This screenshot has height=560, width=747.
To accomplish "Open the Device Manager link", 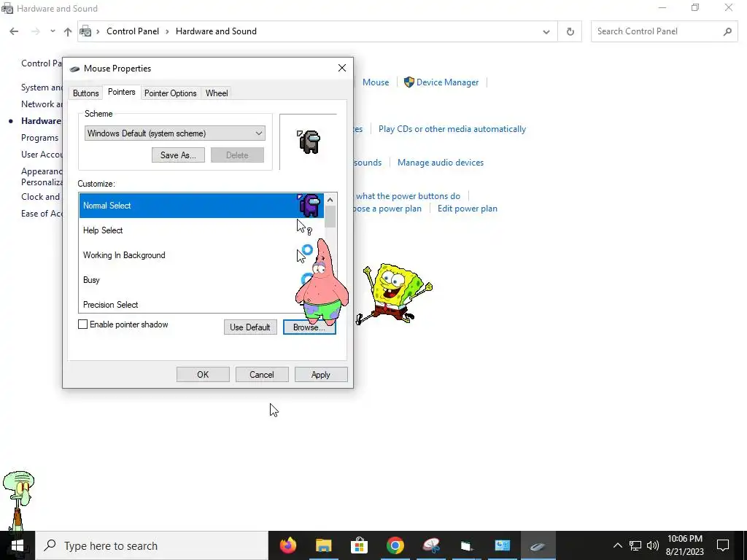I will point(447,82).
